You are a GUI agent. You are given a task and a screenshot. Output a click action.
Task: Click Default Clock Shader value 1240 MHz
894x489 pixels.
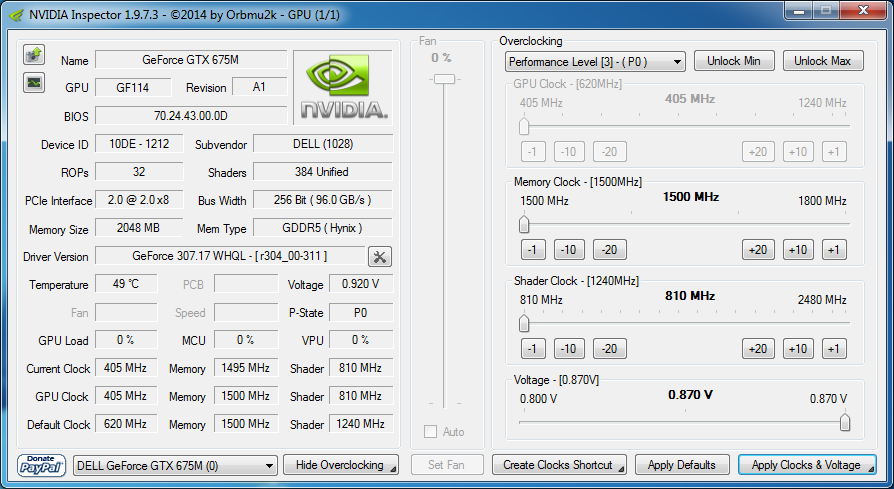(x=361, y=424)
